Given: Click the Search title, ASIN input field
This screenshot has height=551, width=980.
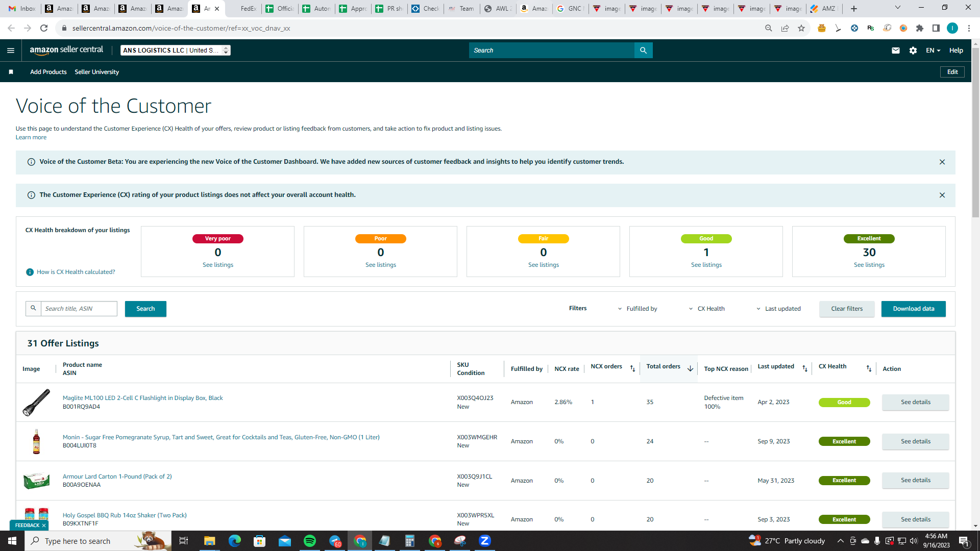Looking at the screenshot, I should pos(79,309).
